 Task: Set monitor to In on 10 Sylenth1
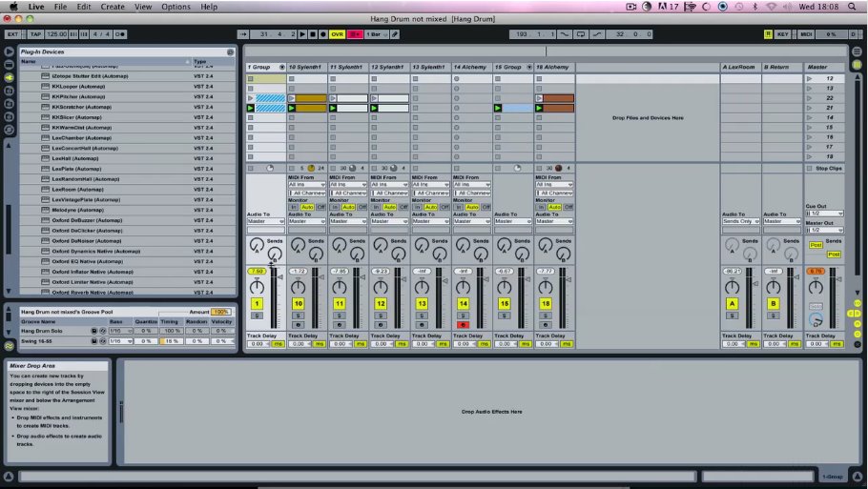point(294,207)
